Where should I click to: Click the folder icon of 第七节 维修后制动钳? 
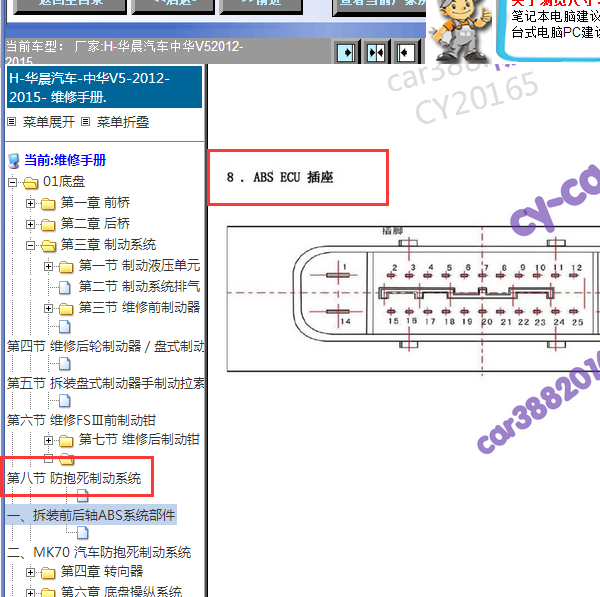[66, 441]
